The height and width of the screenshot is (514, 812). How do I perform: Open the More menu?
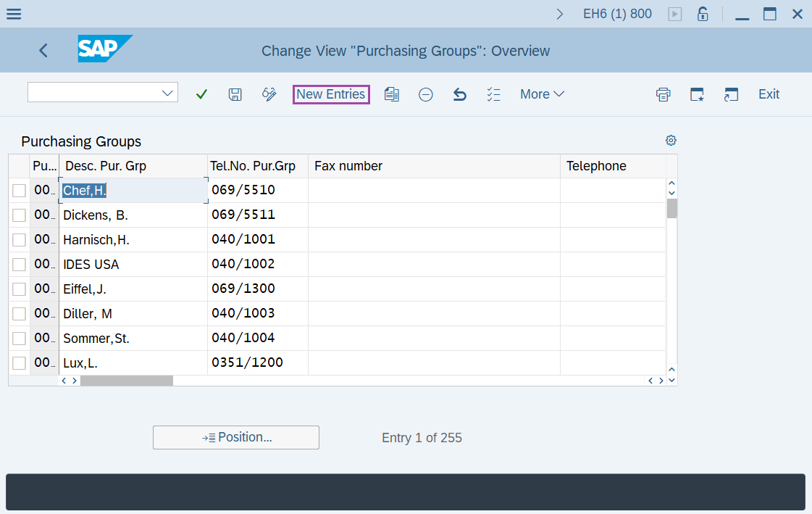[x=542, y=94]
